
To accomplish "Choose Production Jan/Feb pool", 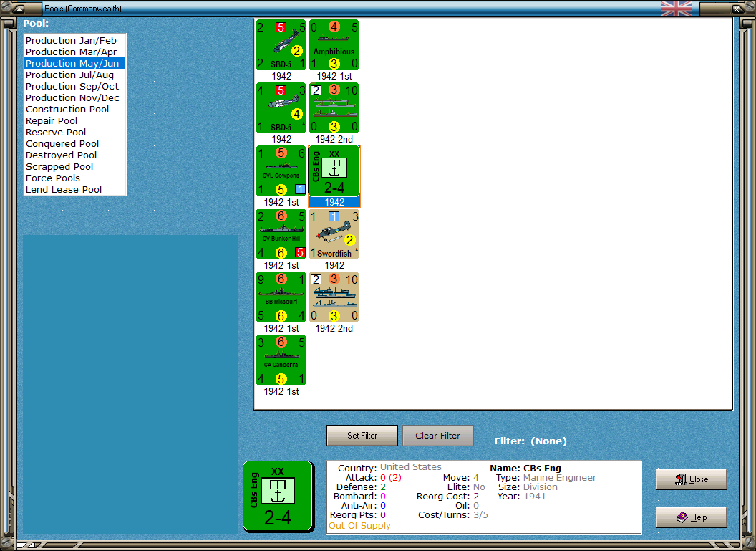I will click(74, 41).
